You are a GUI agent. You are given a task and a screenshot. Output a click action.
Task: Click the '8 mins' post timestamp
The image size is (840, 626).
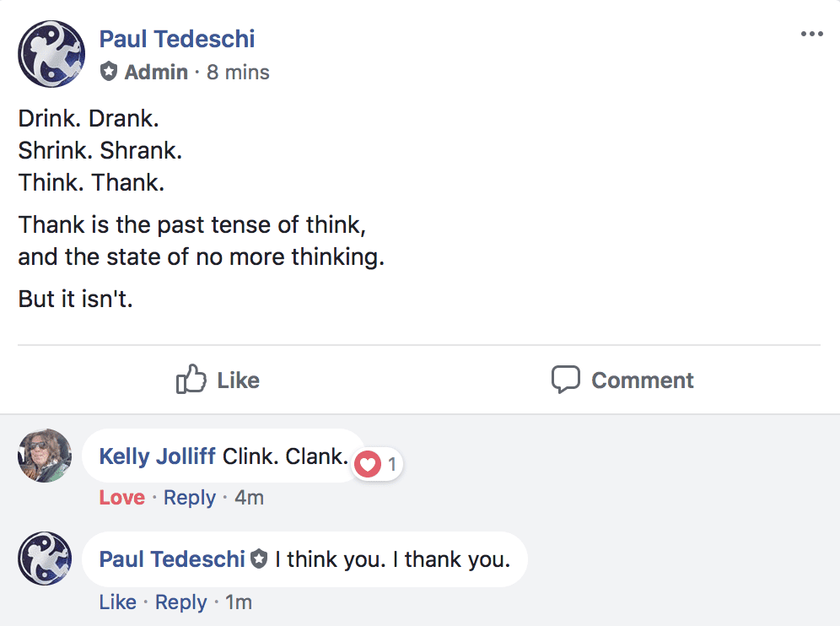[238, 73]
